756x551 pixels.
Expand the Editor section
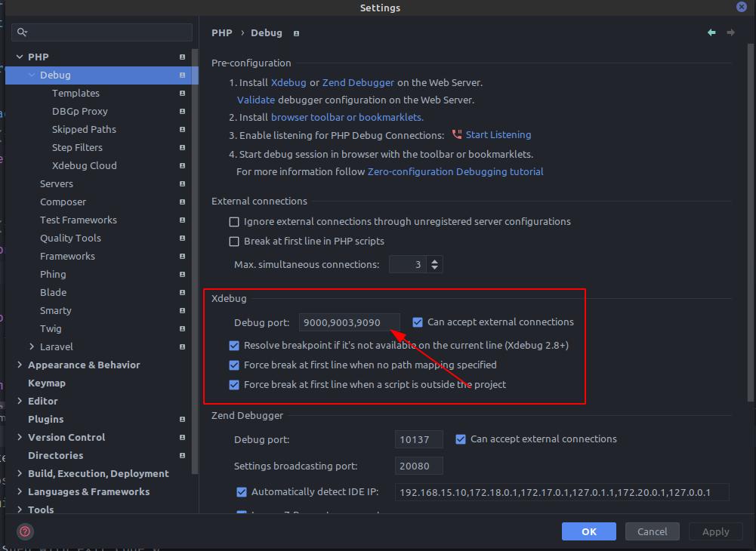(x=20, y=401)
